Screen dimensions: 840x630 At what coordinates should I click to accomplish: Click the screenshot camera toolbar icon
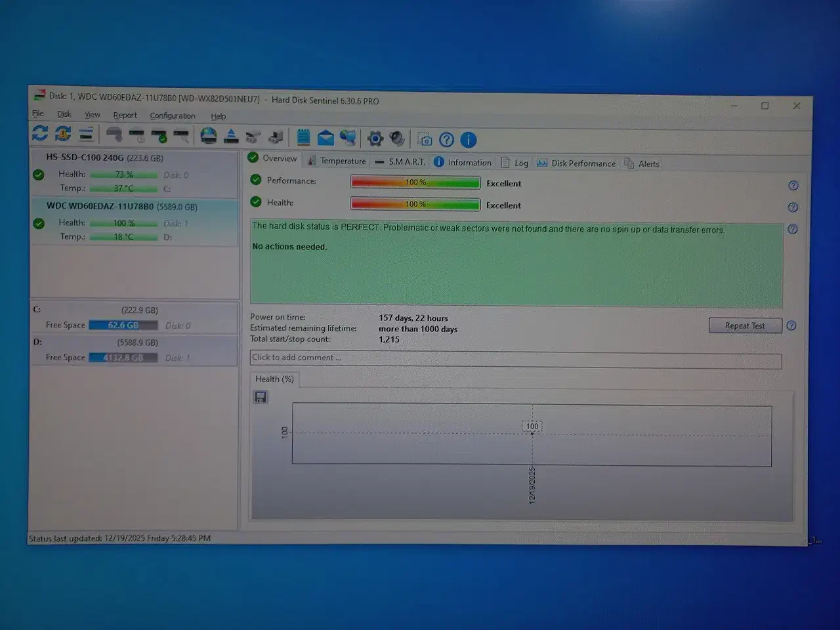click(425, 140)
